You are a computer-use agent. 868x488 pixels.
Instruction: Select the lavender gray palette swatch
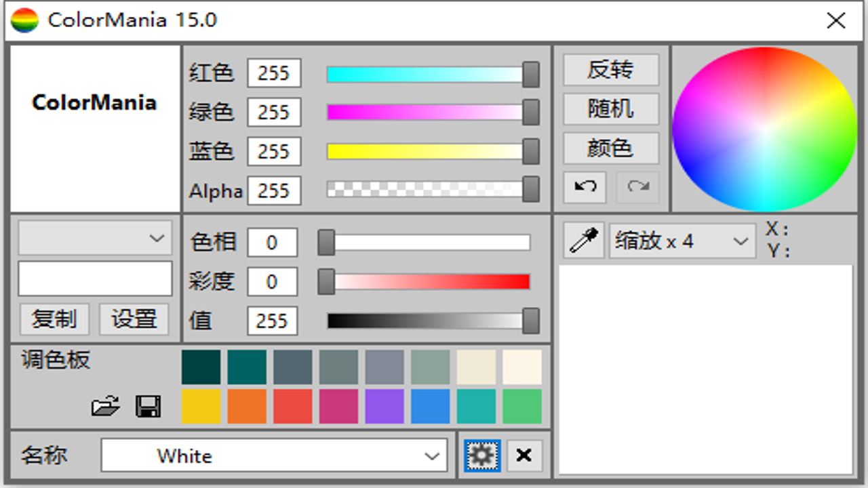tap(384, 367)
